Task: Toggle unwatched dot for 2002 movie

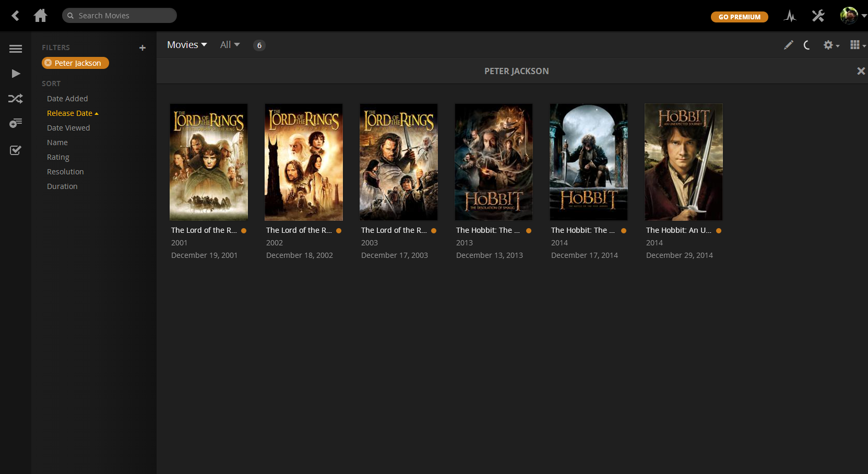Action: pyautogui.click(x=339, y=231)
